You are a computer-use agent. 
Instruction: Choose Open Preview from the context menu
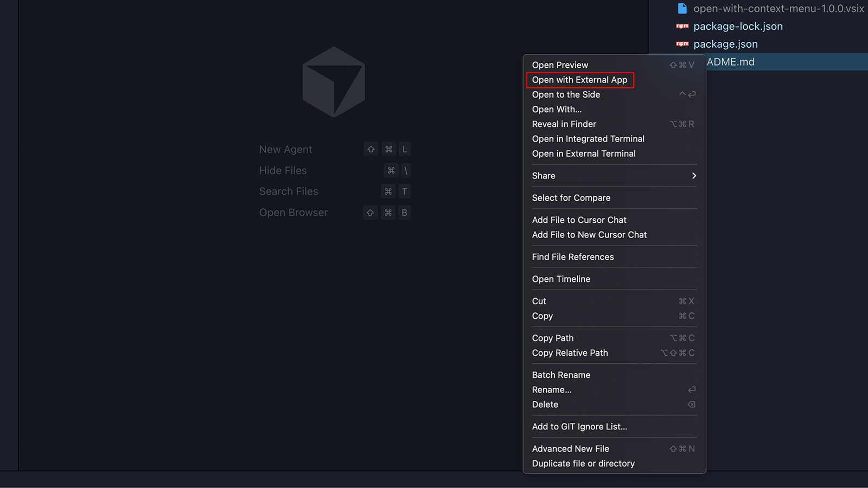point(560,65)
